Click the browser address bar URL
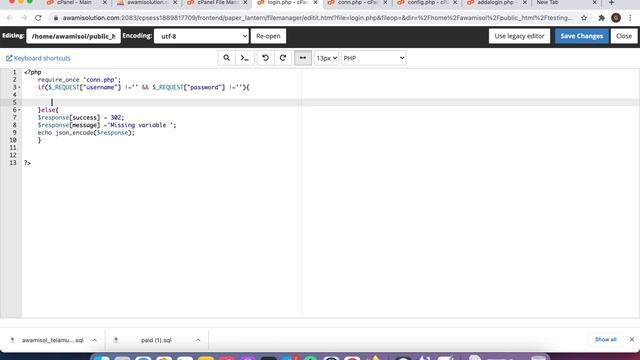 click(318, 18)
